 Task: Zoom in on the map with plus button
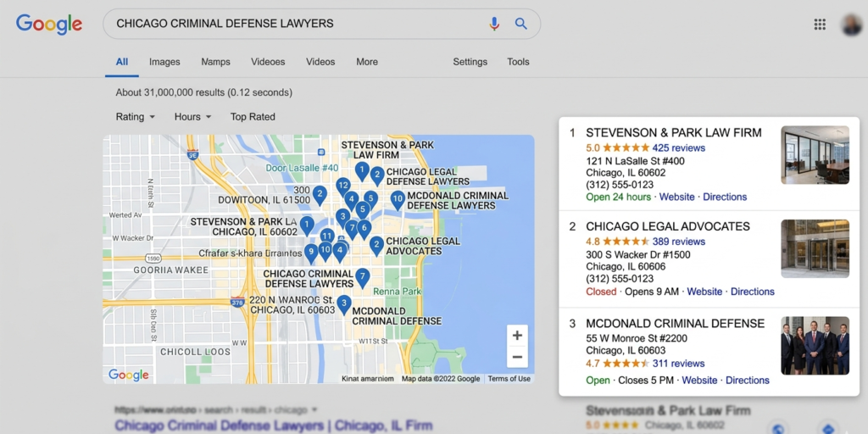[x=517, y=336]
